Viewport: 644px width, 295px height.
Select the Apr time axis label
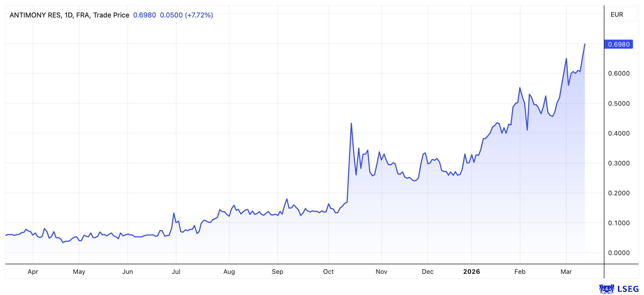33,272
